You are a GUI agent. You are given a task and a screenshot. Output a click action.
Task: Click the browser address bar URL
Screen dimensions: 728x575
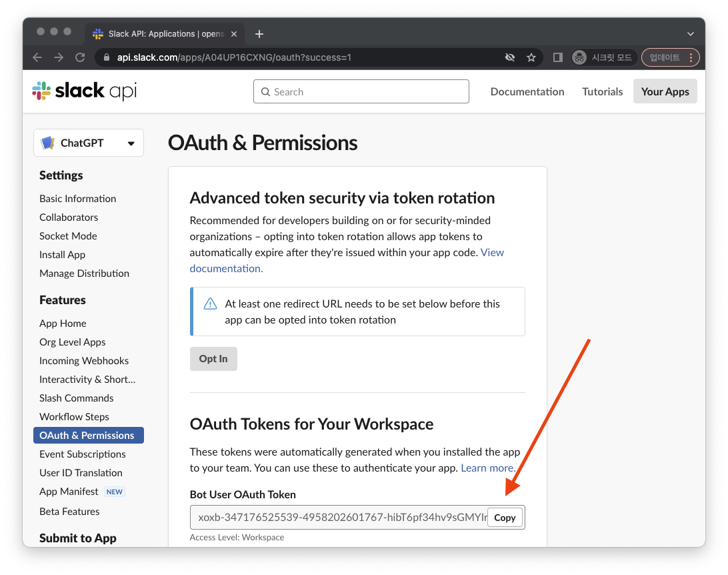click(x=234, y=57)
